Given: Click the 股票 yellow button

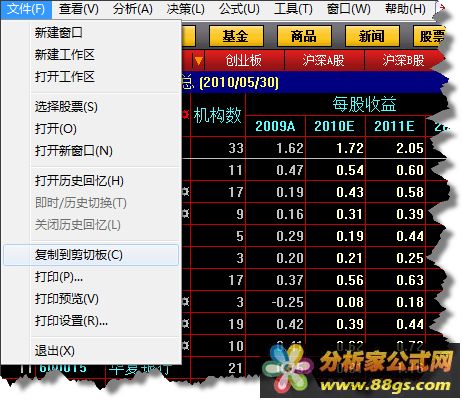Looking at the screenshot, I should tap(430, 36).
